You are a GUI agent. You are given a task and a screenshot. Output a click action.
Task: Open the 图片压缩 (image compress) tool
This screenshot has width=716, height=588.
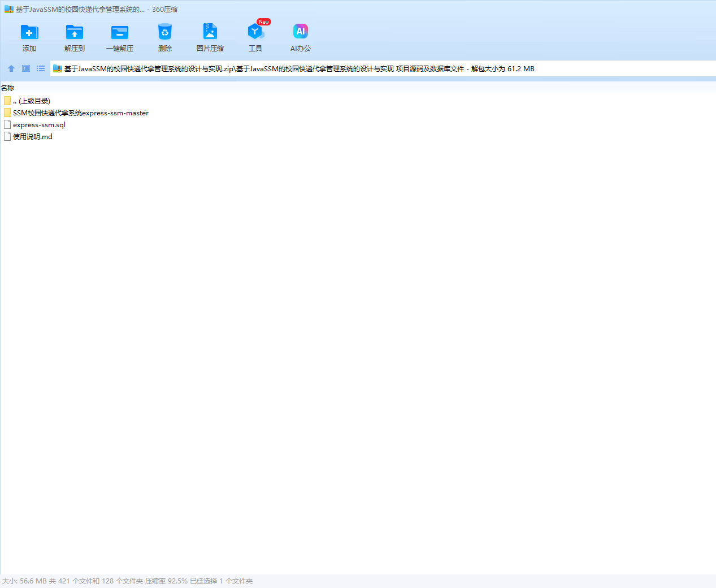coord(210,32)
